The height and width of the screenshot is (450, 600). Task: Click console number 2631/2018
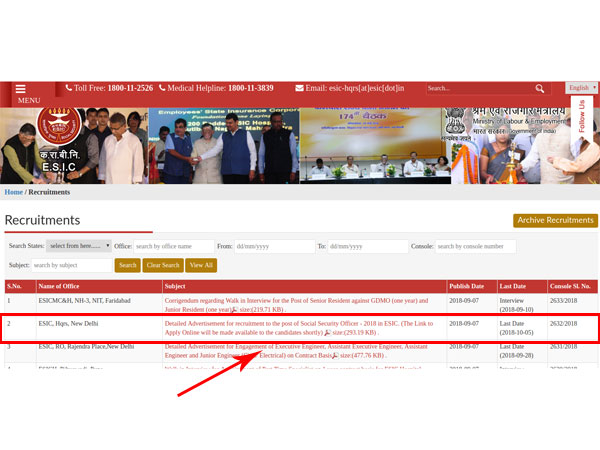[x=563, y=347]
